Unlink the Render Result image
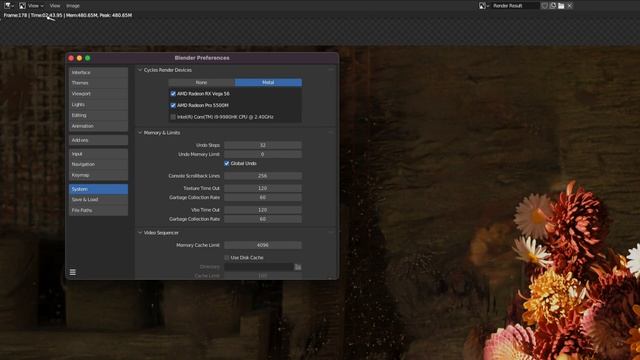This screenshot has width=640, height=360. tap(570, 6)
